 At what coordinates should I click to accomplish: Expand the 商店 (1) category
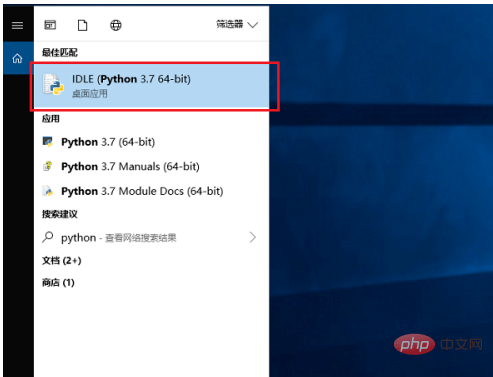point(58,283)
